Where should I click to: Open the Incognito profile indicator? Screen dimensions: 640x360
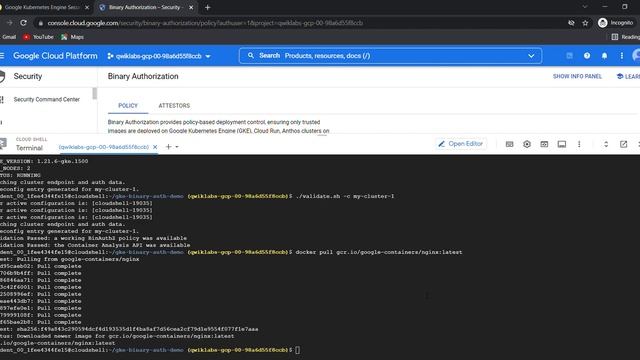coord(616,23)
